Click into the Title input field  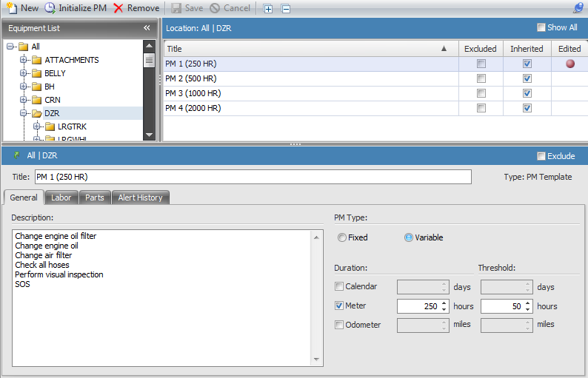[253, 177]
